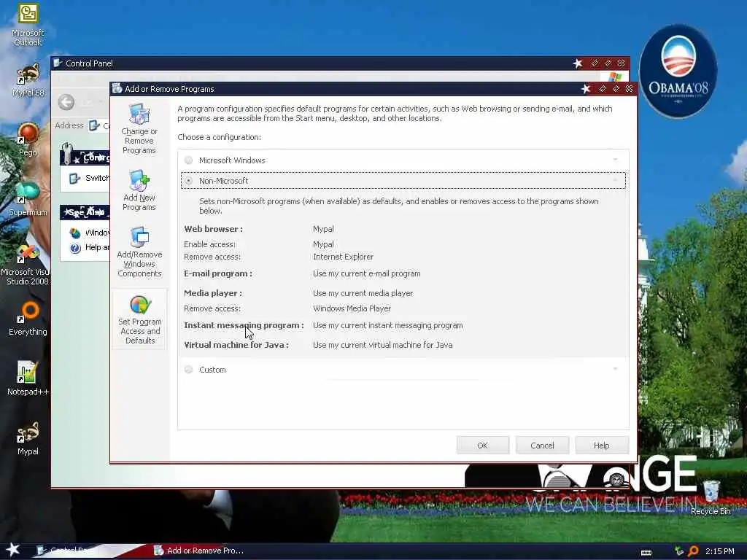Click the star icon in Add or Remove Programs titlebar
747x560 pixels.
[586, 88]
